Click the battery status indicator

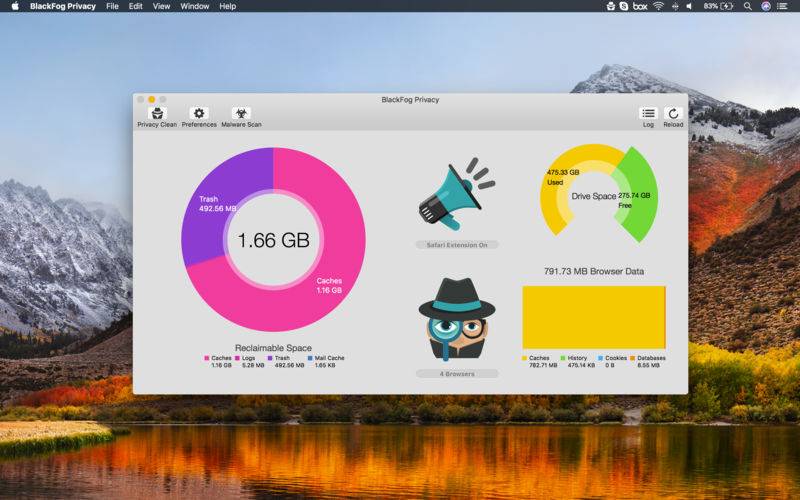pos(718,6)
